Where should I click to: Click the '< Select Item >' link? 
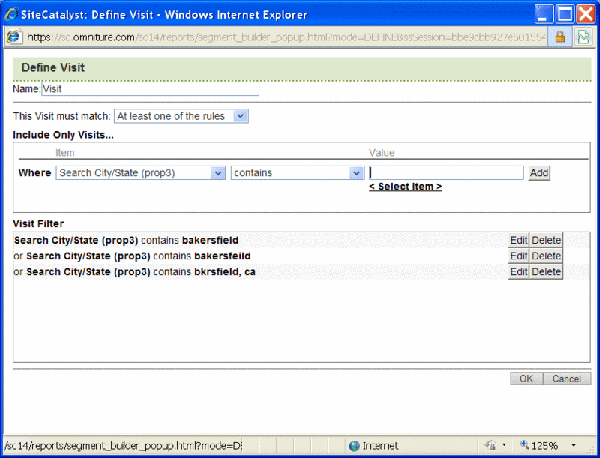coord(405,187)
